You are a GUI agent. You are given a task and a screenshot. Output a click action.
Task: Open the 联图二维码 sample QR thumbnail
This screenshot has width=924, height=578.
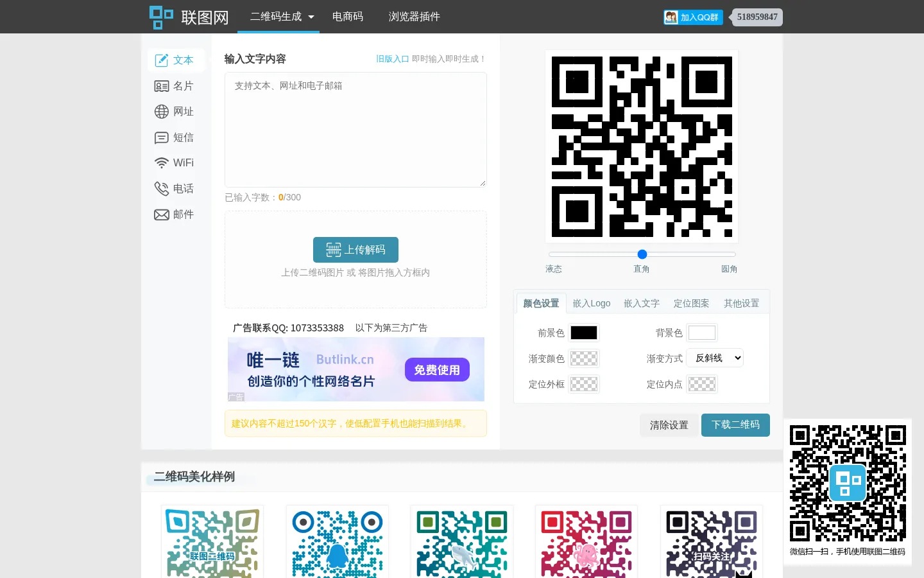[x=212, y=542]
